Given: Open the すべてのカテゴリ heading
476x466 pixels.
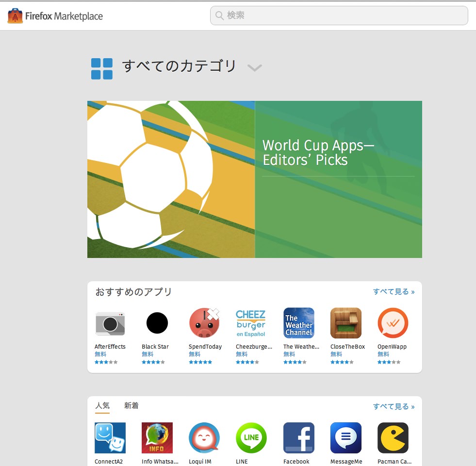Looking at the screenshot, I should [179, 66].
